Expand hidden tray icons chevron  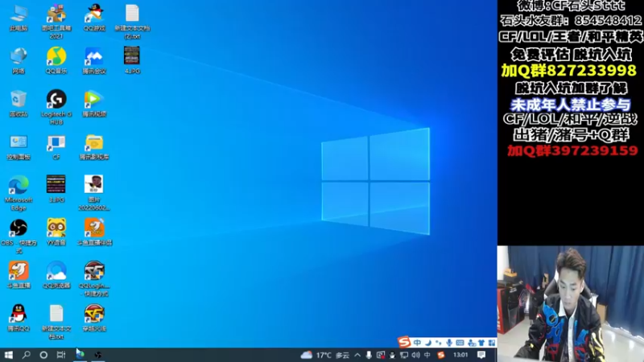coord(357,355)
